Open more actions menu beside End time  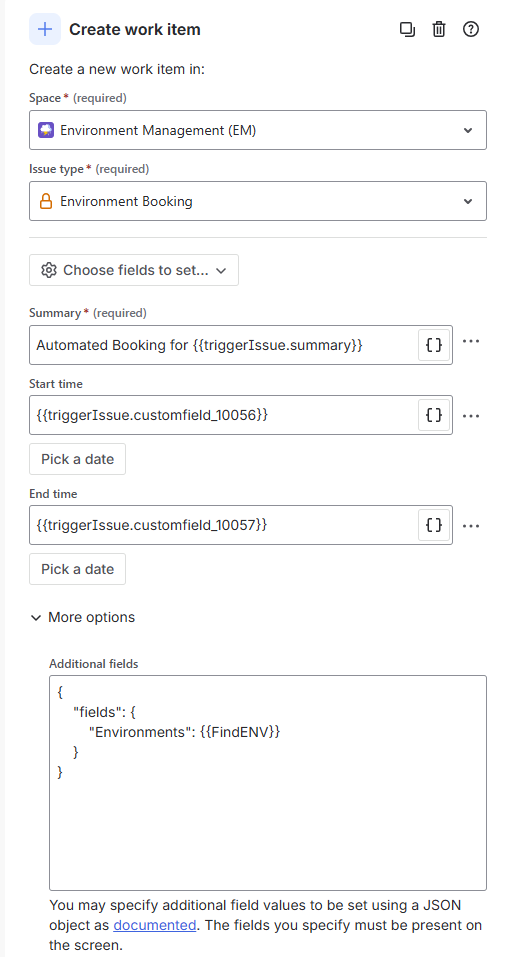click(x=471, y=525)
